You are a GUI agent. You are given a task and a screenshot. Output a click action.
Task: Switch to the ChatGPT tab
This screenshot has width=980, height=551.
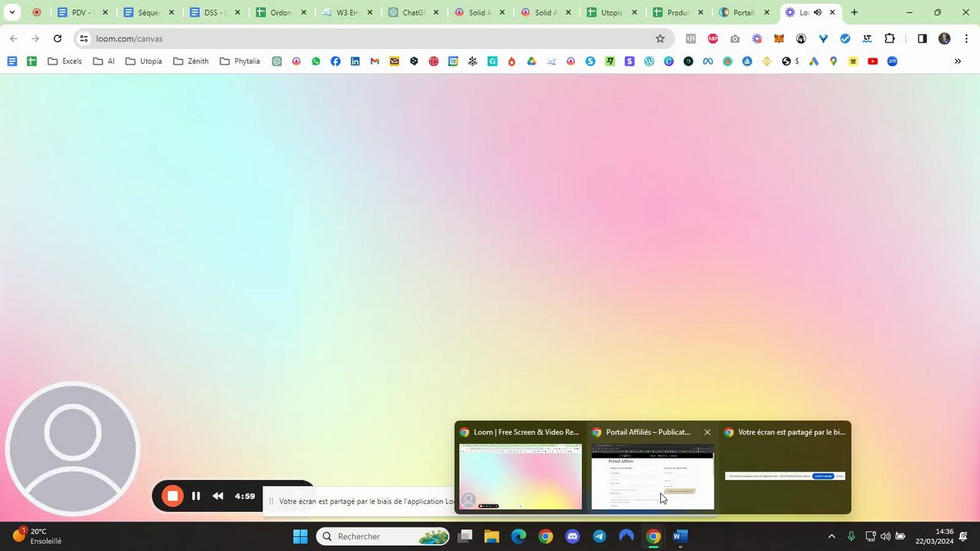coord(414,12)
